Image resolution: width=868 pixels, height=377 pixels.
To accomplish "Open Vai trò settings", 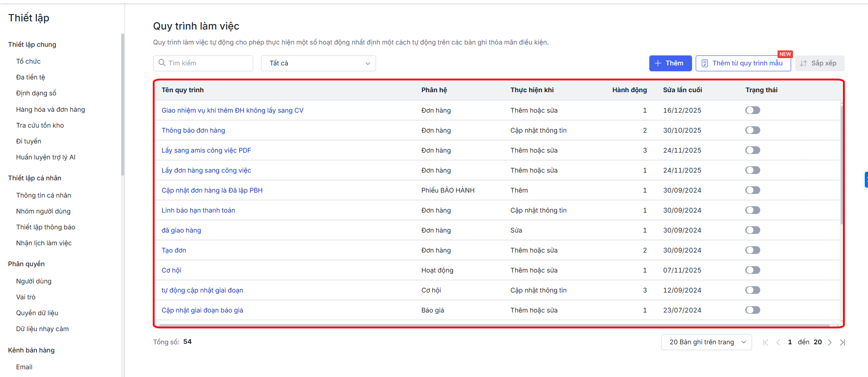I will 26,297.
